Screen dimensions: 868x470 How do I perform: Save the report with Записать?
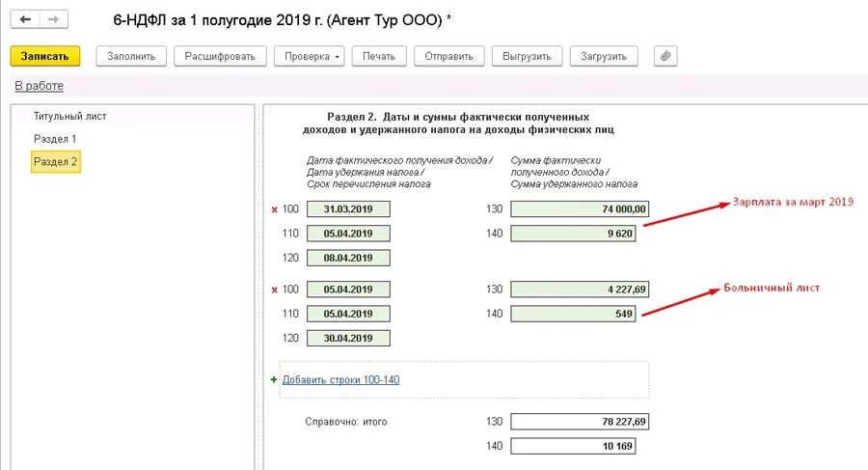click(x=44, y=56)
